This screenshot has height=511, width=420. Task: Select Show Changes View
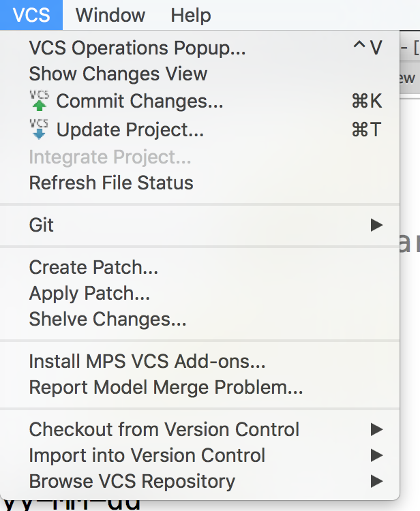(118, 74)
